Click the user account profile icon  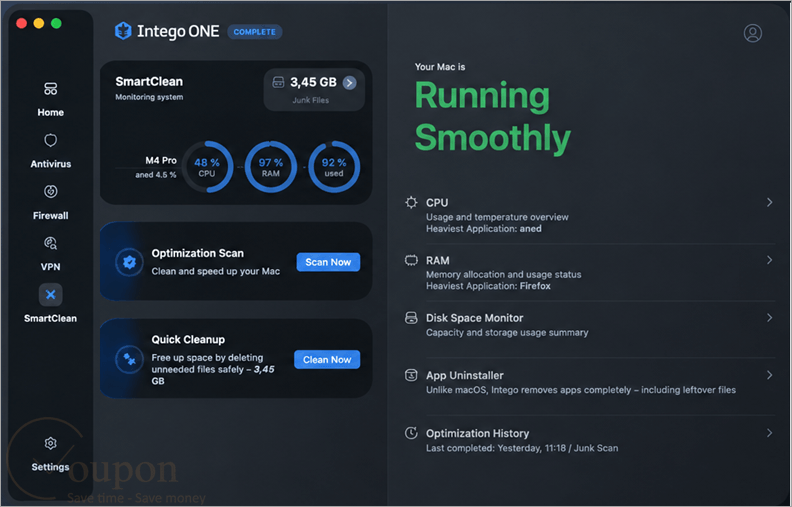753,33
